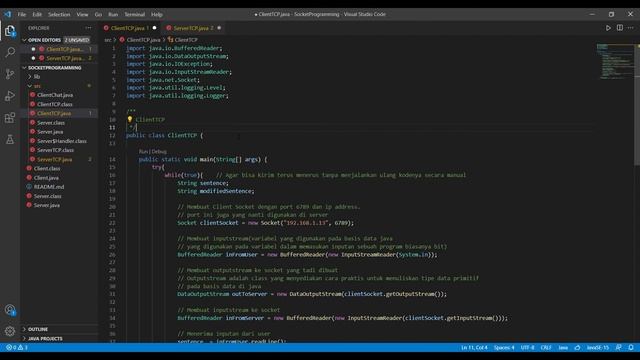Screen dimensions: 640x360
Task: Click the lightbulb quick fix icon
Action: coord(130,119)
